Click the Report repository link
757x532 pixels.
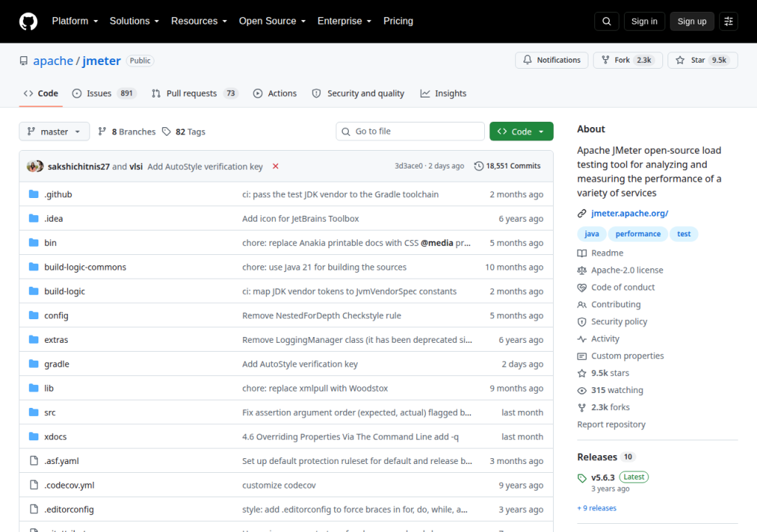[x=611, y=424]
